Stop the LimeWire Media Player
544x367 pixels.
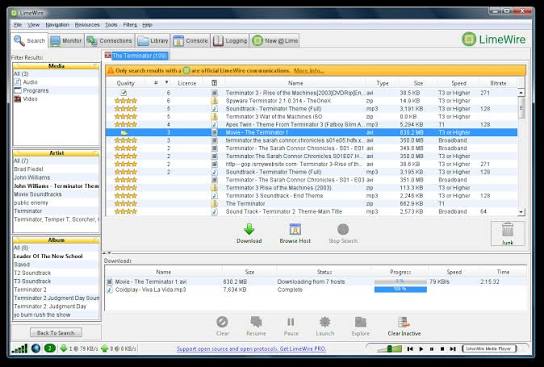[442, 349]
